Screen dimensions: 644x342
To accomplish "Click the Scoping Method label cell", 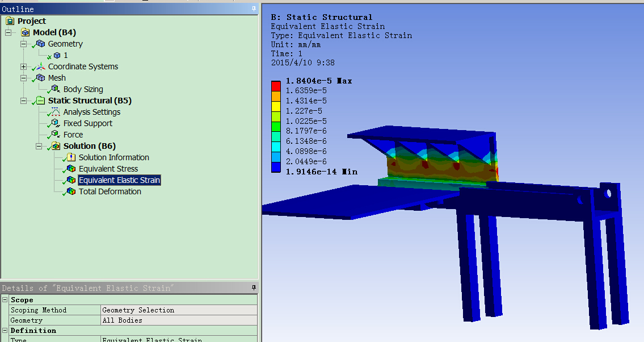I will tap(55, 310).
